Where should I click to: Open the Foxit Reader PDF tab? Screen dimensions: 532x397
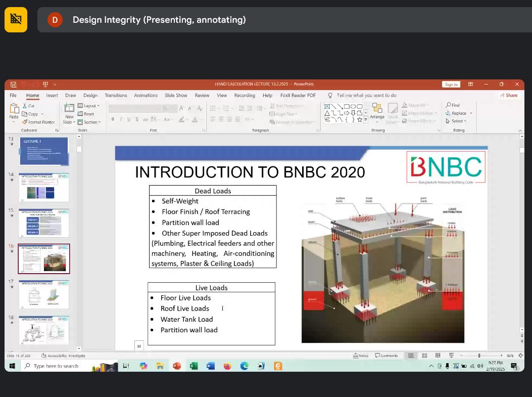(298, 96)
